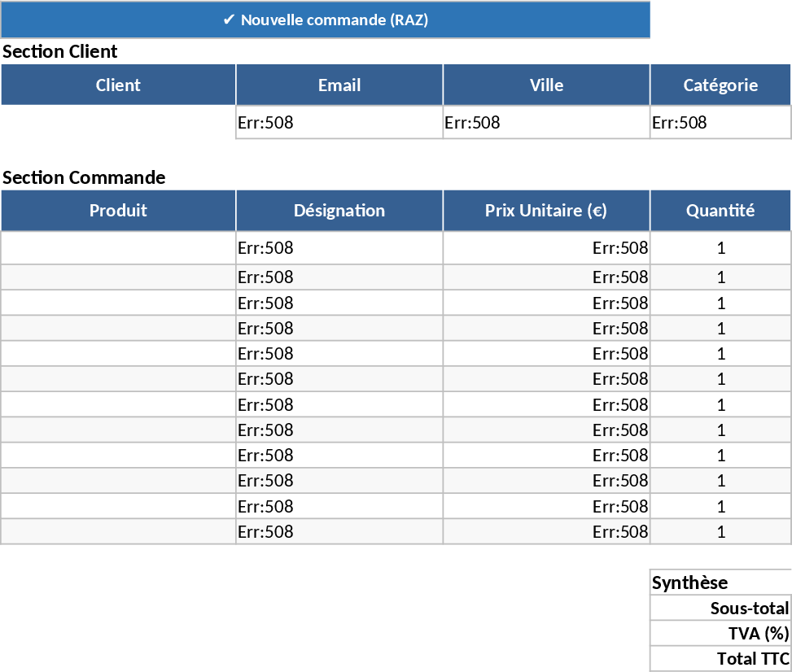Click the first Désignation Err:508 cell
The height and width of the screenshot is (672, 792).
click(339, 247)
